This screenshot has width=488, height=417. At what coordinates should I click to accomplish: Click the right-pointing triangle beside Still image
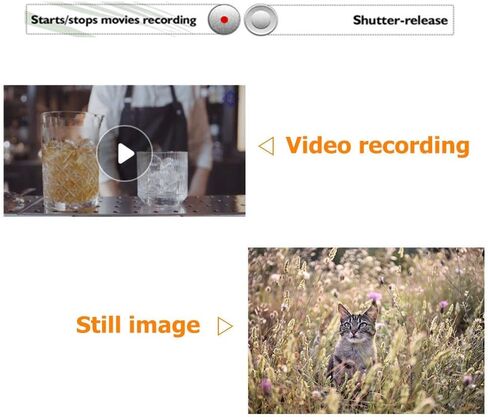click(x=225, y=326)
